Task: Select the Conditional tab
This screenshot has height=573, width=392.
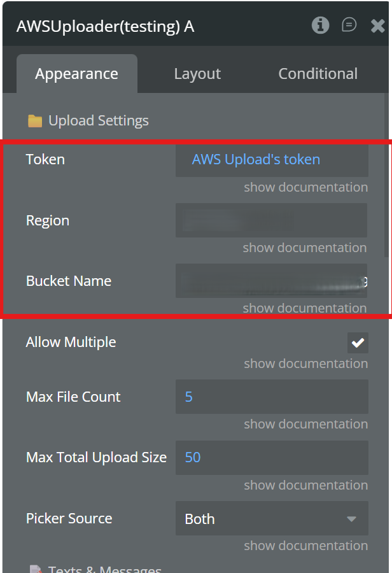Action: [318, 74]
